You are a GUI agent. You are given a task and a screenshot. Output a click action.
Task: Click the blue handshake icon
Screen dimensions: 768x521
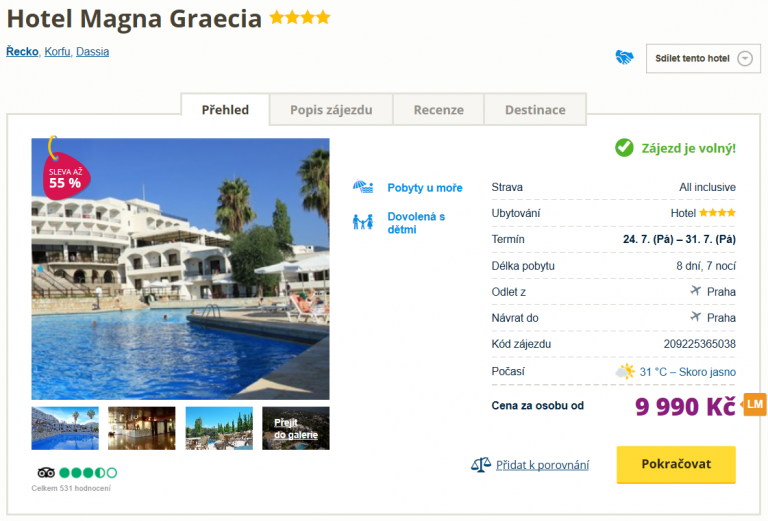tap(624, 57)
